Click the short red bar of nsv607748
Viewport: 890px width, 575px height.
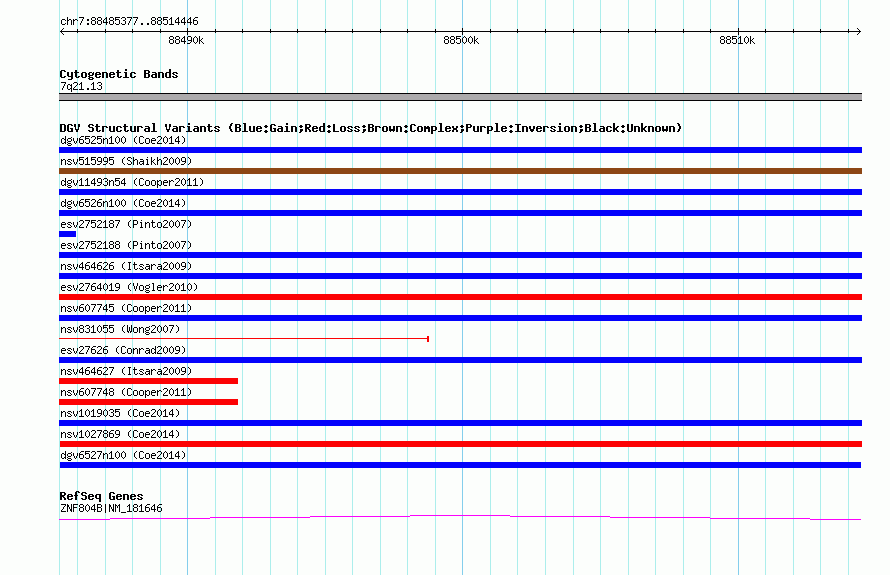tap(148, 402)
